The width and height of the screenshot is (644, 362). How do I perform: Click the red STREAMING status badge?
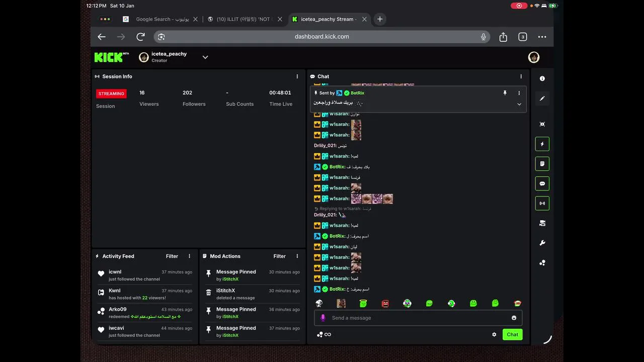tap(111, 94)
